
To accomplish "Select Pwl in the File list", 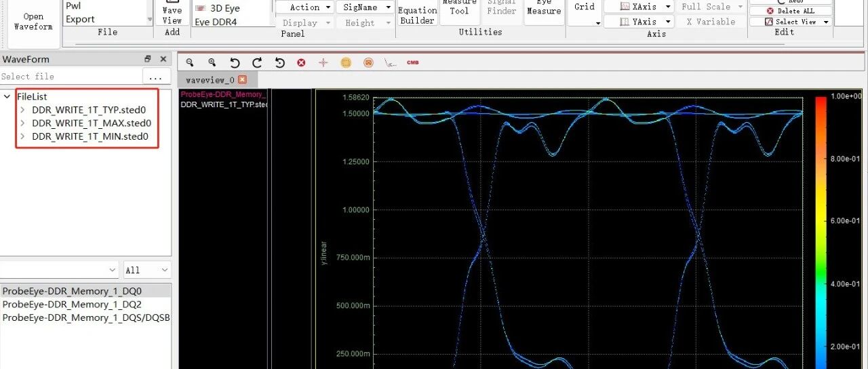I will [73, 6].
